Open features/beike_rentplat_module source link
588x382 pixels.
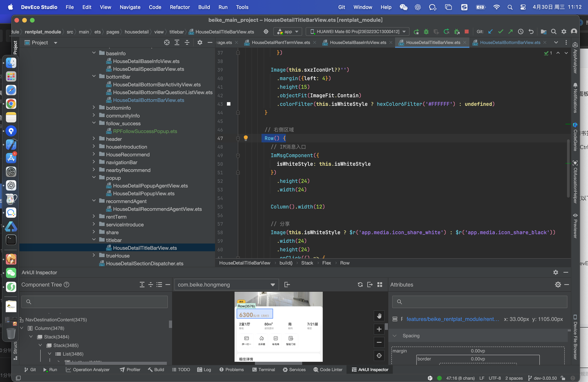pyautogui.click(x=452, y=319)
